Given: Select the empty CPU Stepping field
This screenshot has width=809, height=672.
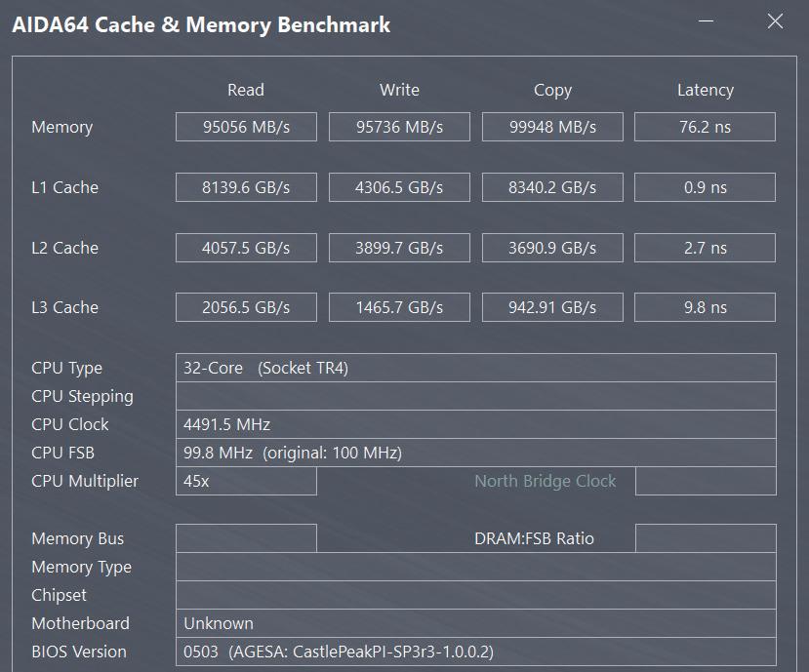Looking at the screenshot, I should [475, 396].
